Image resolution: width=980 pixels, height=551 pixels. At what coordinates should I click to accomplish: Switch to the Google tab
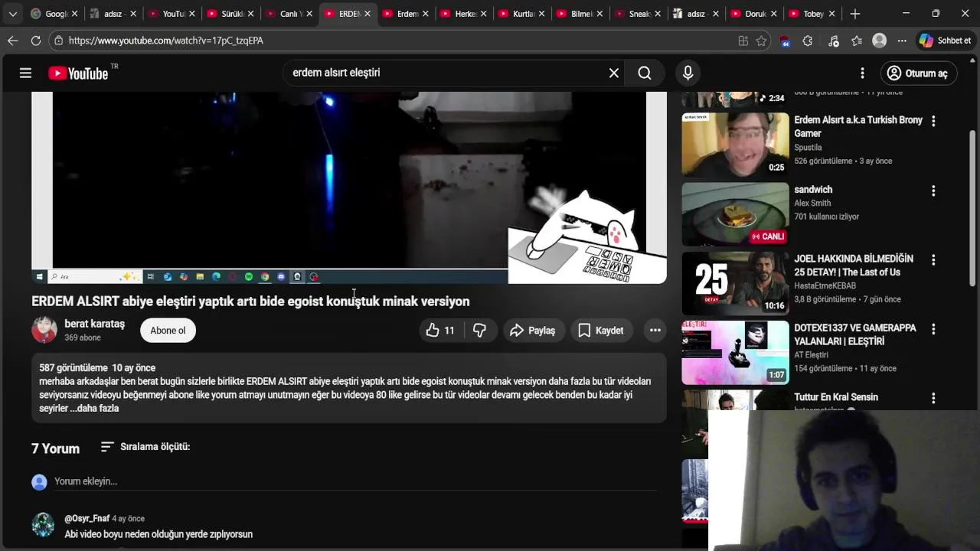click(x=48, y=14)
